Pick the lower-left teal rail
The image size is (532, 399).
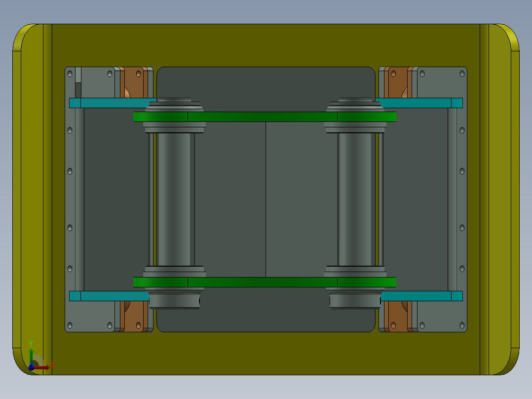(x=109, y=296)
